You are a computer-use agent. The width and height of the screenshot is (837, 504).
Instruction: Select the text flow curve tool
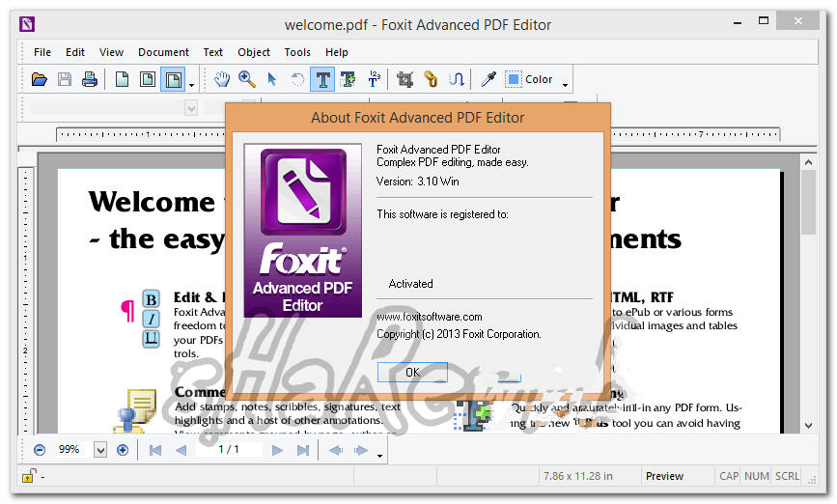(456, 79)
